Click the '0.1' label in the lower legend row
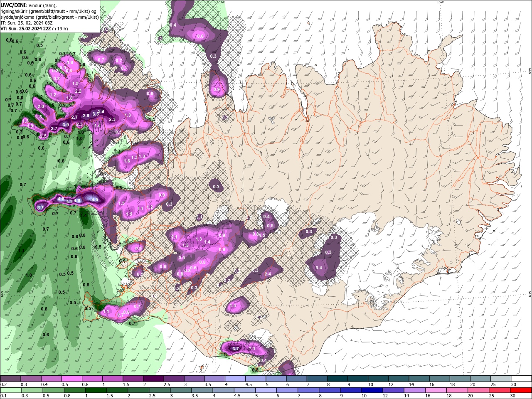This screenshot has width=532, height=399. click(x=3, y=396)
